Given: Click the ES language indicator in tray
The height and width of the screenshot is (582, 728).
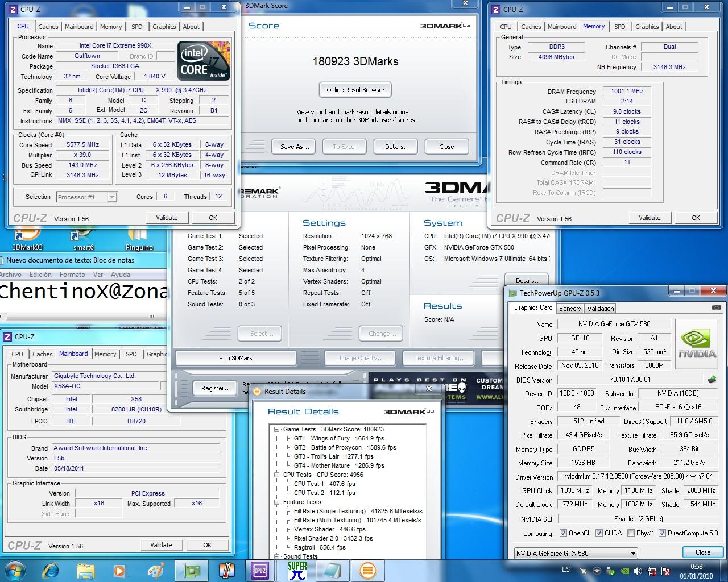Looking at the screenshot, I should 566,569.
